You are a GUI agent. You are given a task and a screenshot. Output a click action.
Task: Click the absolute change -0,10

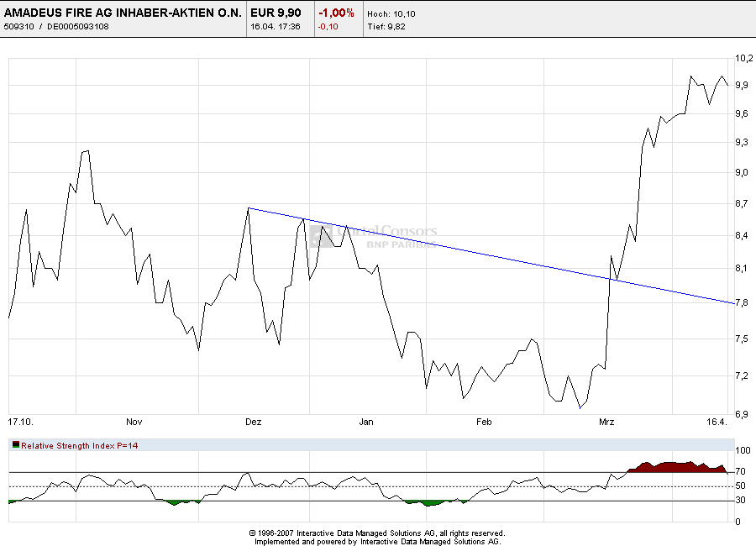coord(328,27)
